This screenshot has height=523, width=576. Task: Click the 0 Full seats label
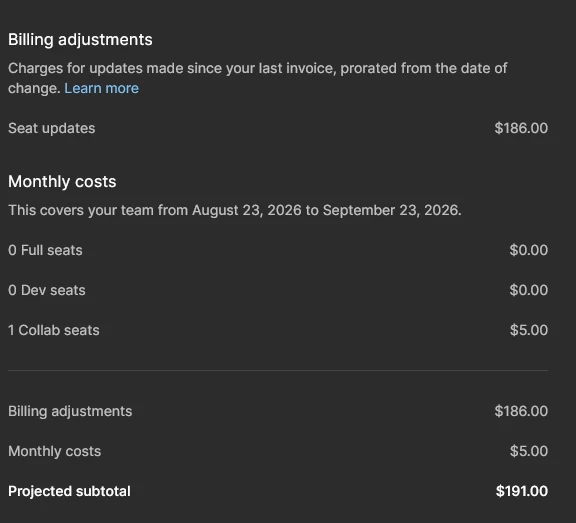click(45, 250)
